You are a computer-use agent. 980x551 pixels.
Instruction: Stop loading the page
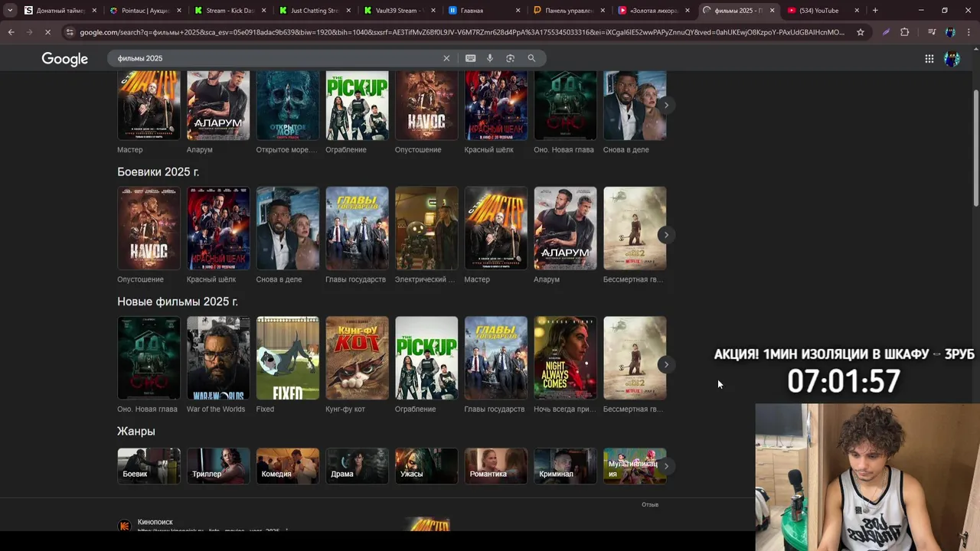pyautogui.click(x=47, y=32)
